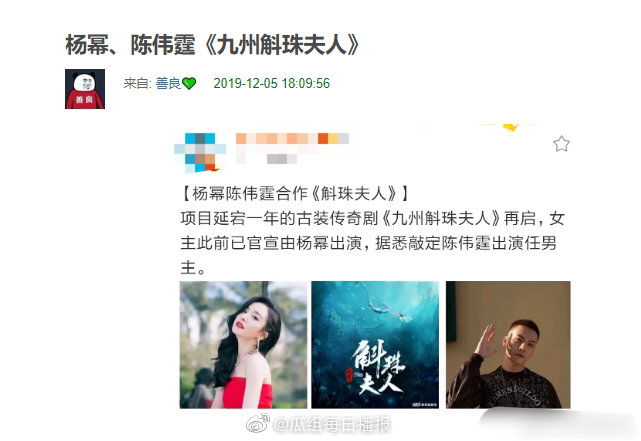Click the post text mentioning 项目延宕一年
Image resolution: width=641 pixels, height=441 pixels.
[x=372, y=243]
